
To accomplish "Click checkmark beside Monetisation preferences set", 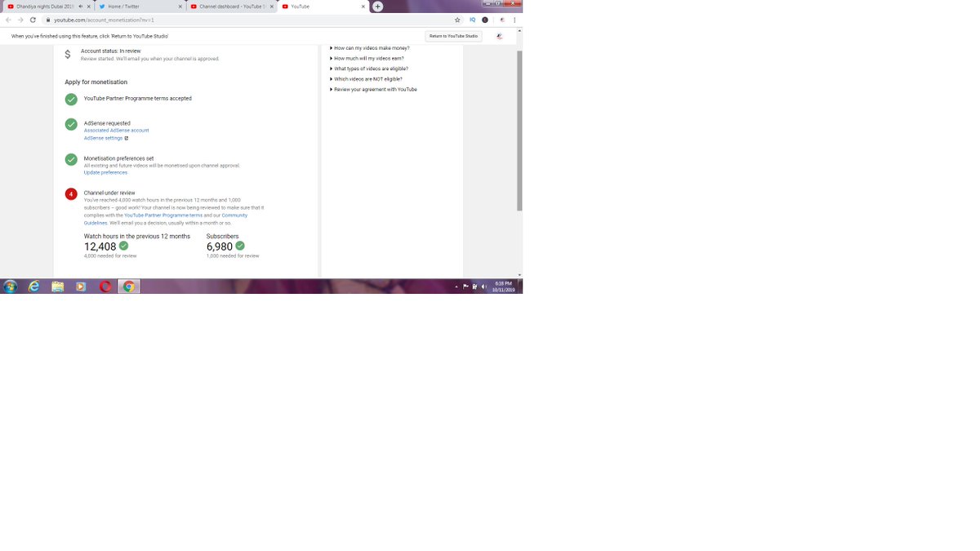I will click(71, 159).
